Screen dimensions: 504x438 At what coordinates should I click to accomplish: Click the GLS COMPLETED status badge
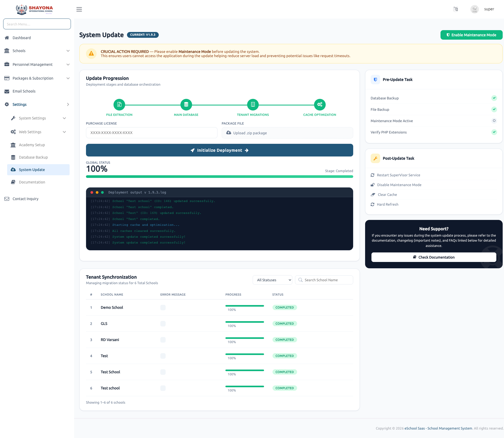point(284,324)
